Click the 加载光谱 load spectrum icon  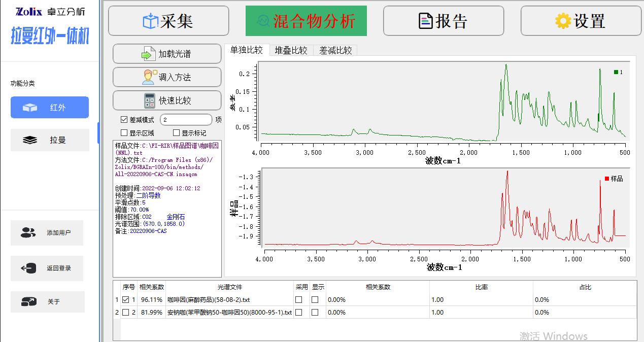point(148,54)
